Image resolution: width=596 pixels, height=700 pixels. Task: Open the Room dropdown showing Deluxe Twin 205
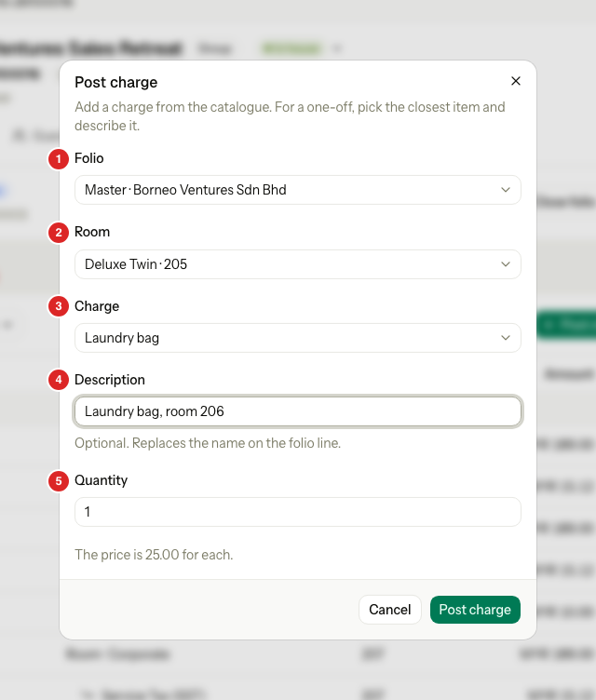(298, 264)
